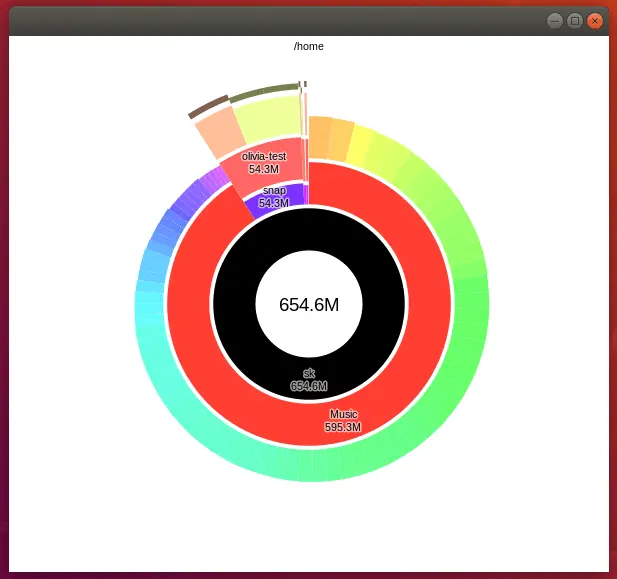Select the olivia-test 54.3M segment

[264, 162]
